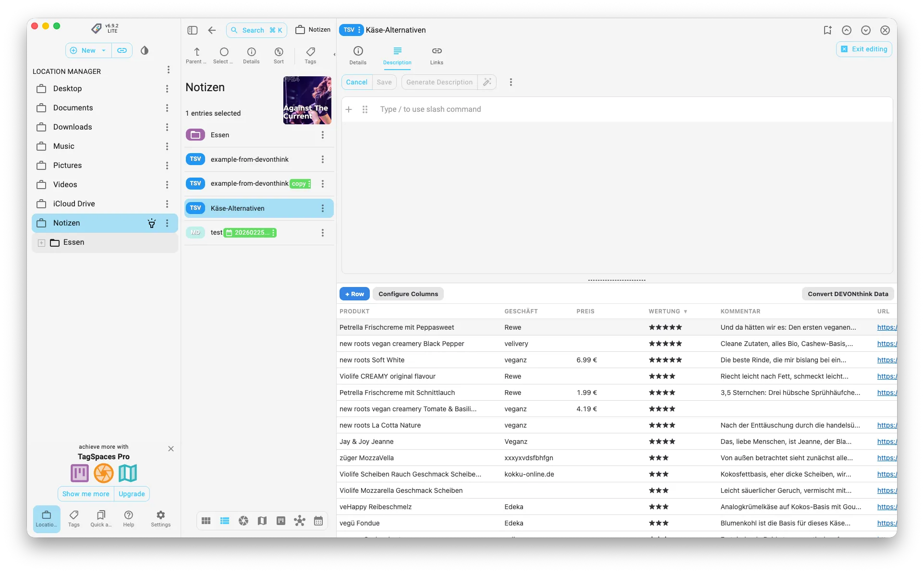The image size is (924, 573).
Task: Sort table by Wertung column arrow
Action: pos(685,311)
